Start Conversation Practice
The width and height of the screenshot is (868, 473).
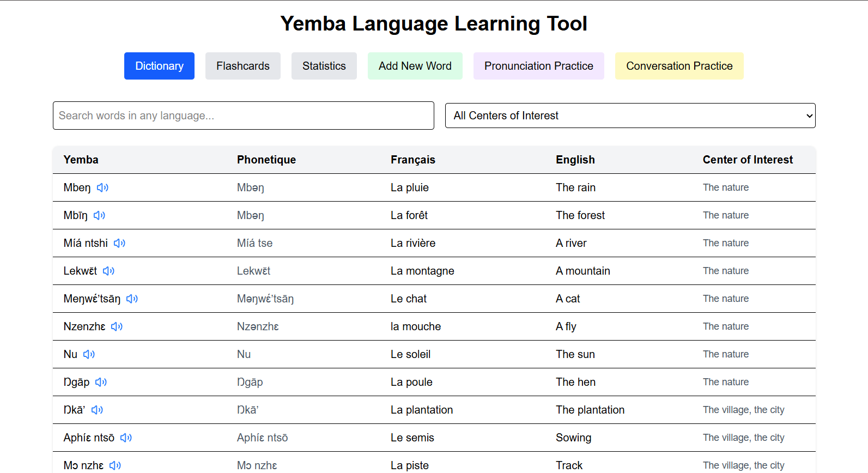point(679,66)
